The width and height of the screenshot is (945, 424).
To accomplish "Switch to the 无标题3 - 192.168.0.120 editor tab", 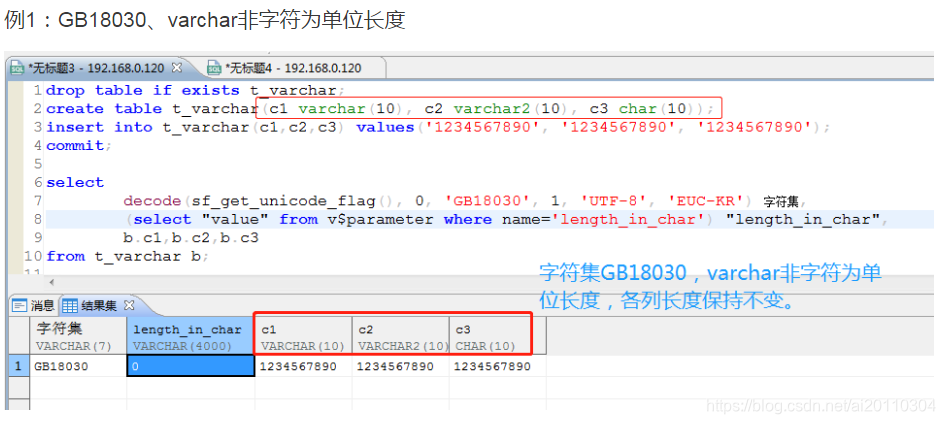I will point(96,68).
